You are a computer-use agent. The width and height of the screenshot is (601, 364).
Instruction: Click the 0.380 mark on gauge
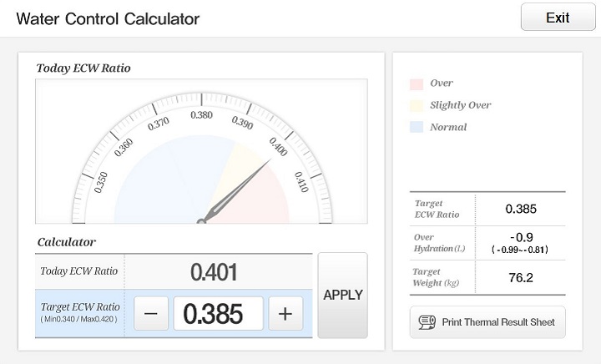[201, 115]
